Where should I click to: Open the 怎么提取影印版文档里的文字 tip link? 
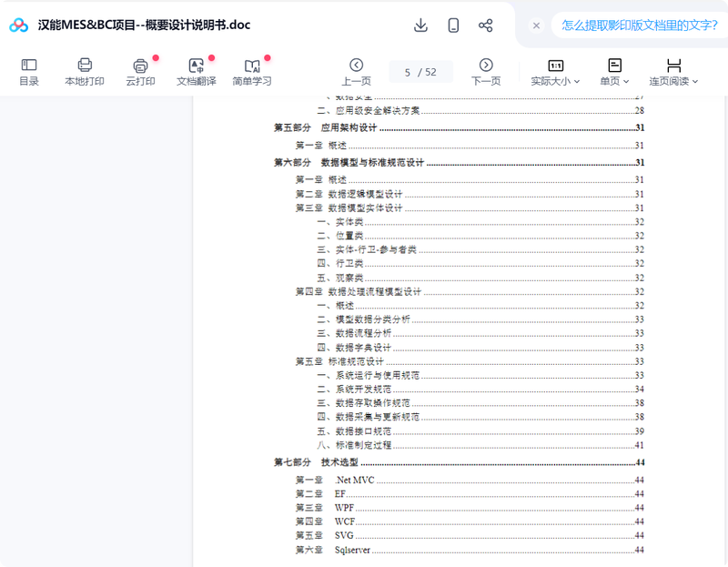640,25
